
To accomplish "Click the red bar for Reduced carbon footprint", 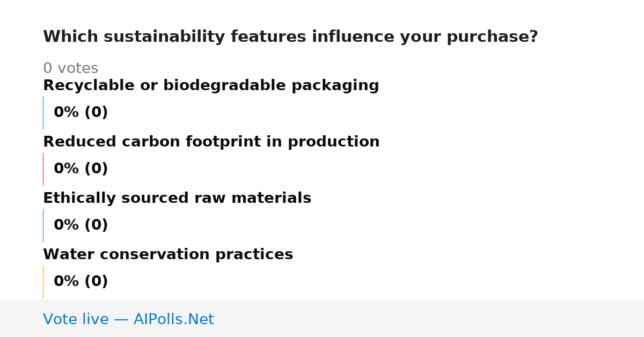I will [43, 169].
